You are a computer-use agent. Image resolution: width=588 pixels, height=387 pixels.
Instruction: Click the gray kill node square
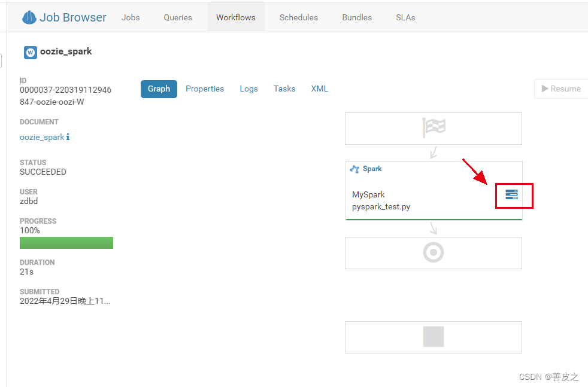434,336
